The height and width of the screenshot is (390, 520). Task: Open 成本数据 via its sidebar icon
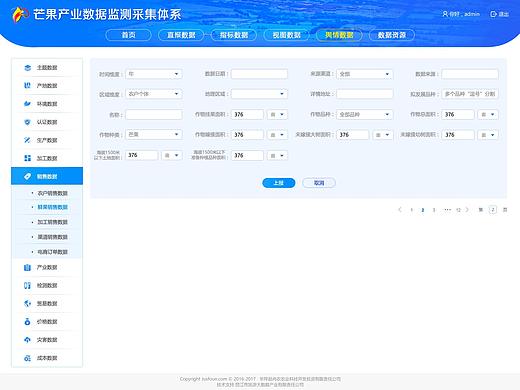pyautogui.click(x=27, y=358)
